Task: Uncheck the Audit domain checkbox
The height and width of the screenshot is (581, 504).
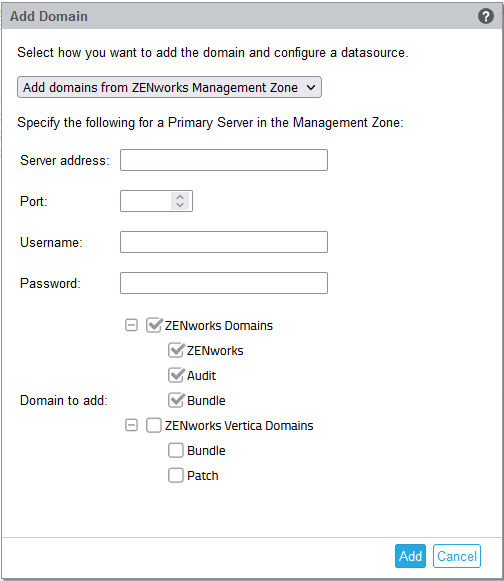Action: point(176,375)
